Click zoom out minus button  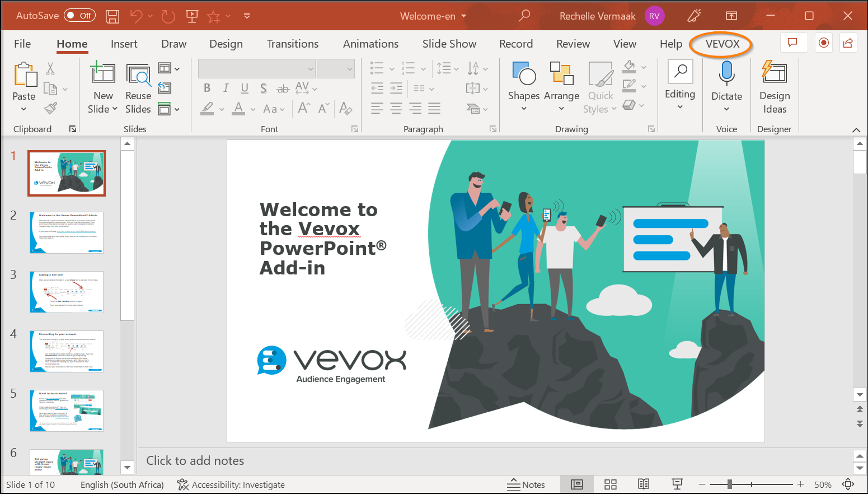(702, 484)
